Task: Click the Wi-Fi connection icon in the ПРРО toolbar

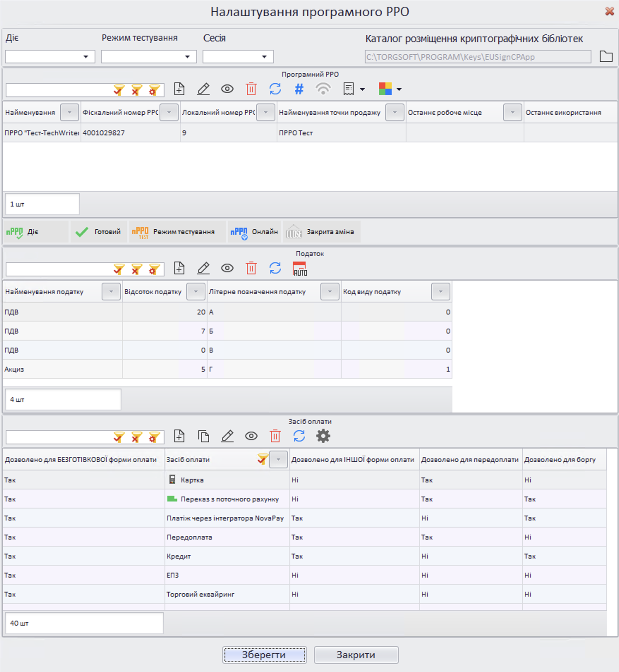Action: click(323, 89)
